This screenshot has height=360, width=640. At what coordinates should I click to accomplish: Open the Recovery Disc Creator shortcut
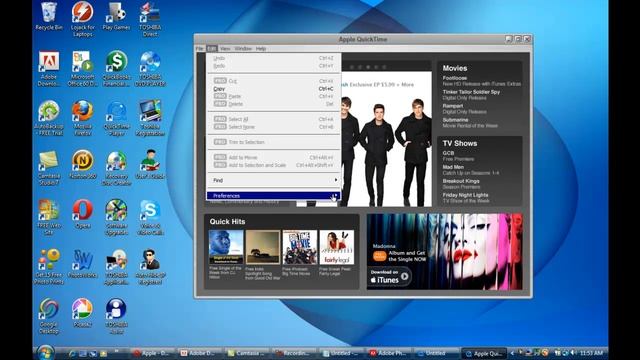[116, 168]
